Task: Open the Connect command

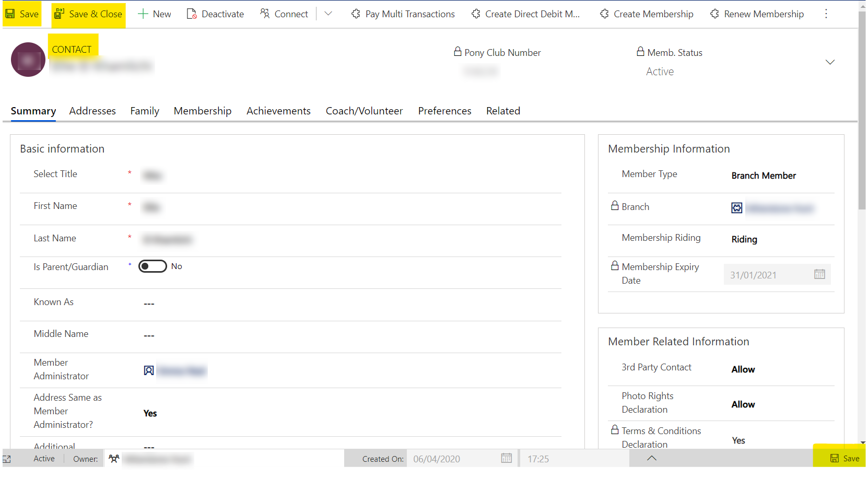Action: tap(284, 14)
